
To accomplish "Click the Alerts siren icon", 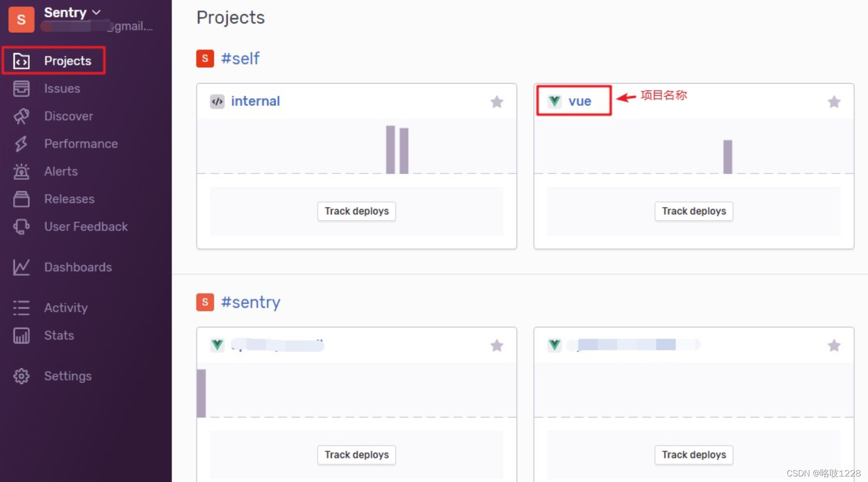I will click(21, 171).
